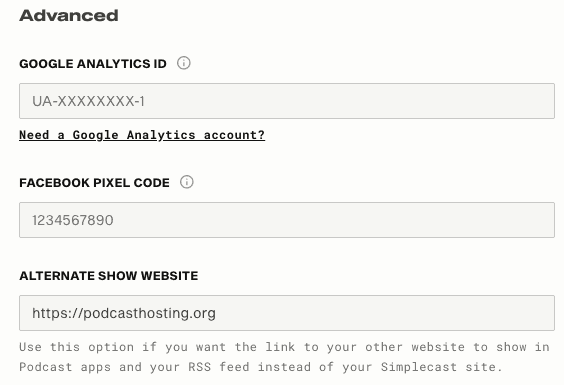Click the UA-XXXXXXXX-1 placeholder text
564x385 pixels.
(88, 101)
